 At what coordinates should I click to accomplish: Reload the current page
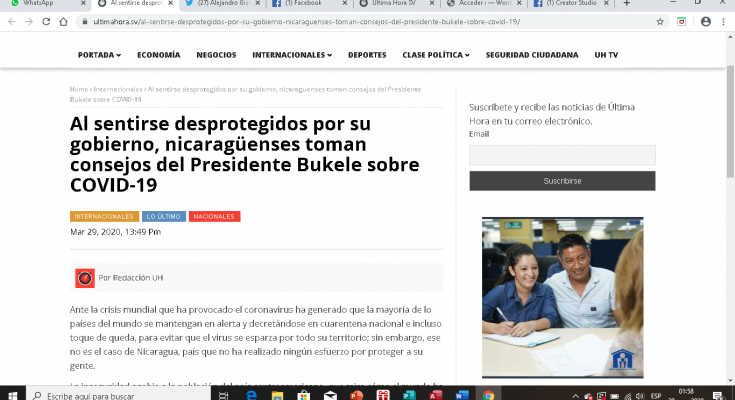tap(46, 22)
